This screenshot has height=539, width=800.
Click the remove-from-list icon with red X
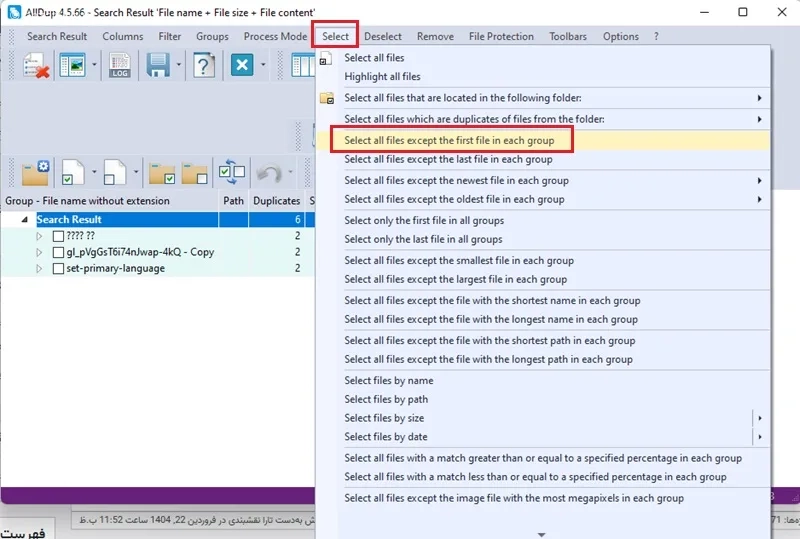(36, 66)
